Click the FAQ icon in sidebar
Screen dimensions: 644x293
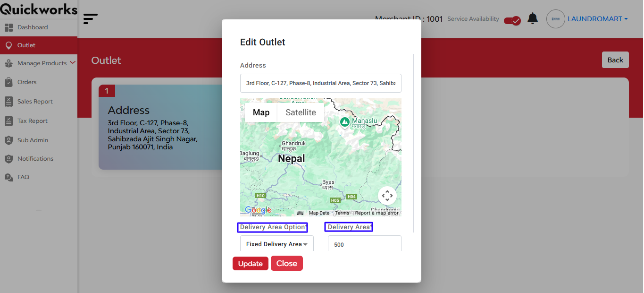click(8, 177)
